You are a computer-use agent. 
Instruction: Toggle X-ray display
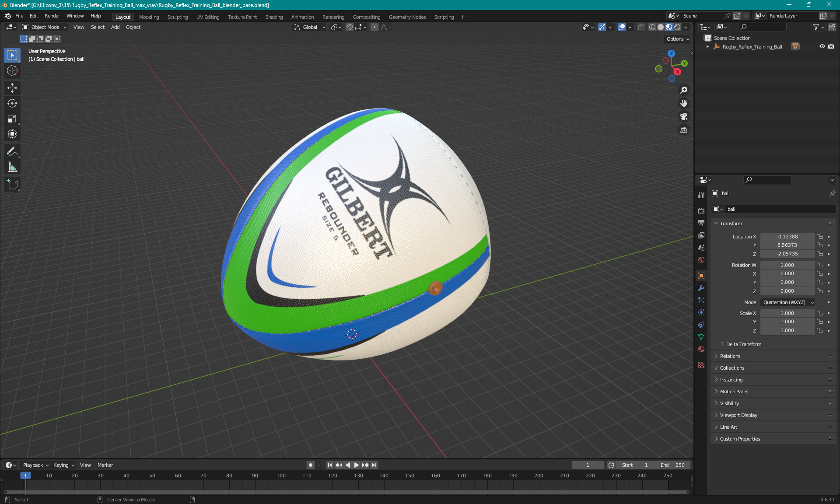(x=641, y=27)
